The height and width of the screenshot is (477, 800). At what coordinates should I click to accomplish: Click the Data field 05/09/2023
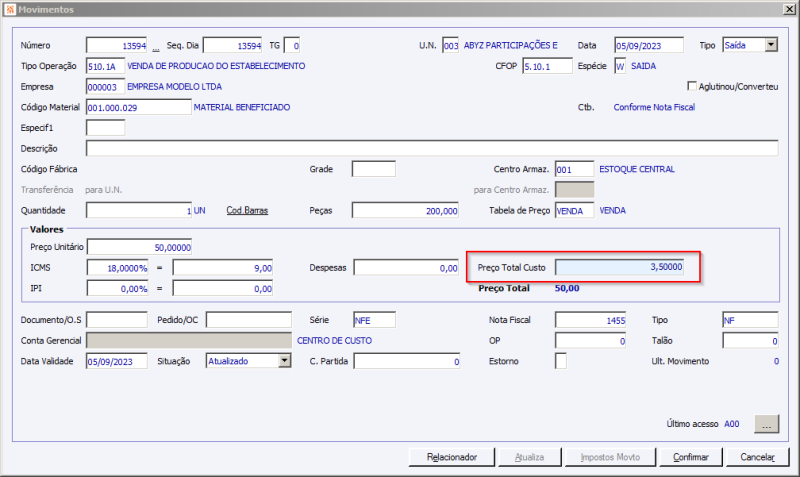pyautogui.click(x=649, y=45)
